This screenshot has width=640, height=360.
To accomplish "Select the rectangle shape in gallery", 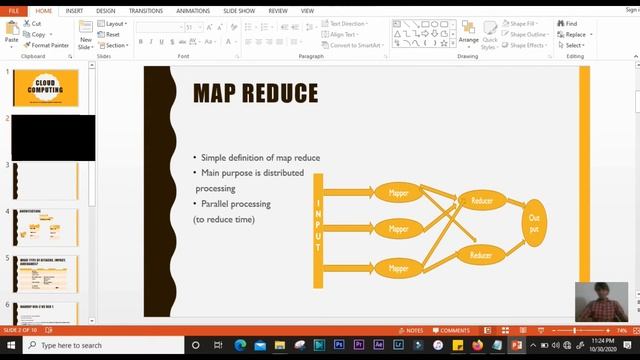I will pyautogui.click(x=425, y=24).
